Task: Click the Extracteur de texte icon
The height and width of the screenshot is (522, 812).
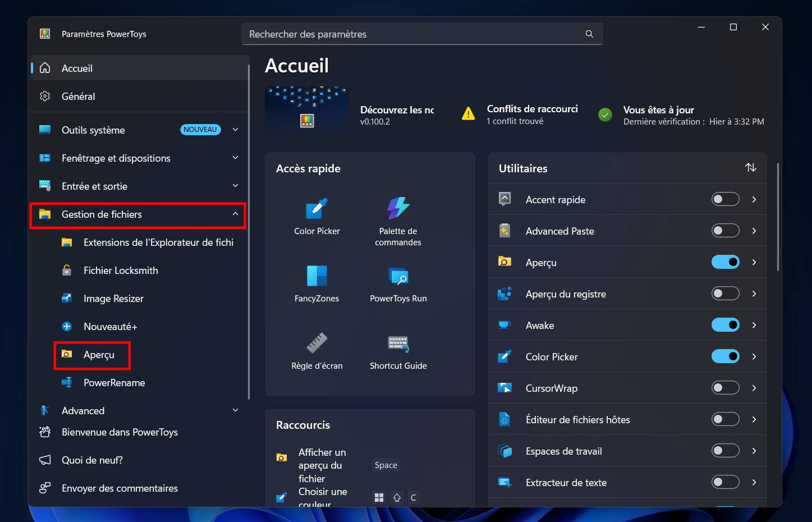Action: point(504,482)
